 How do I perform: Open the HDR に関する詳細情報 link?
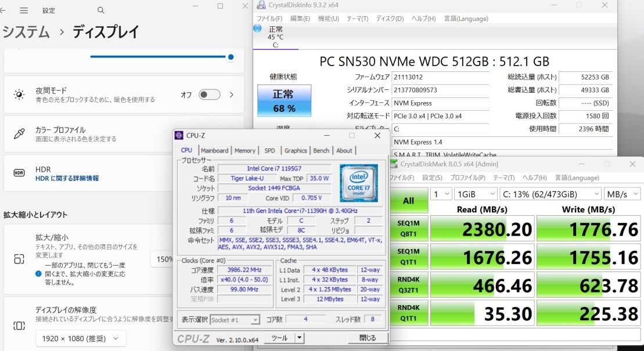67,179
